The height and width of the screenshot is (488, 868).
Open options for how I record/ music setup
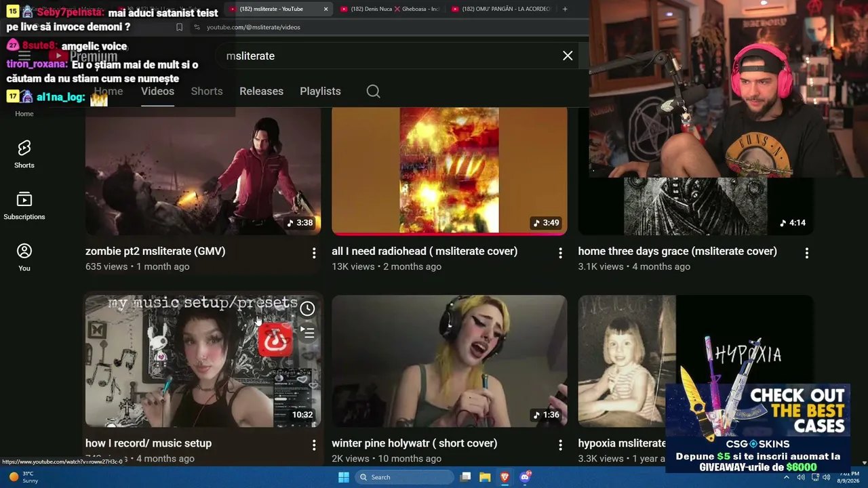(314, 445)
